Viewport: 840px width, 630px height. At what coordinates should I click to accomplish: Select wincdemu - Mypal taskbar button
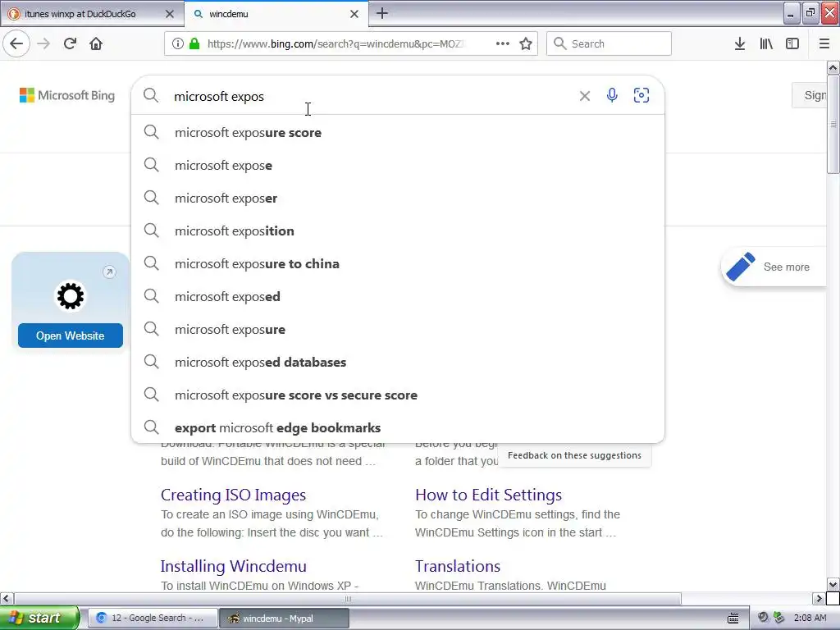pos(284,618)
